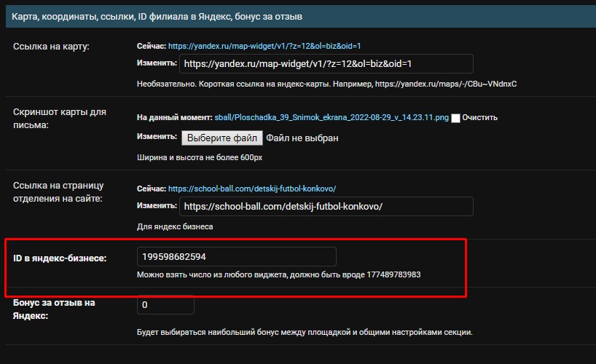Click the short yandex maps link example hint
The width and height of the screenshot is (596, 364).
tap(326, 84)
